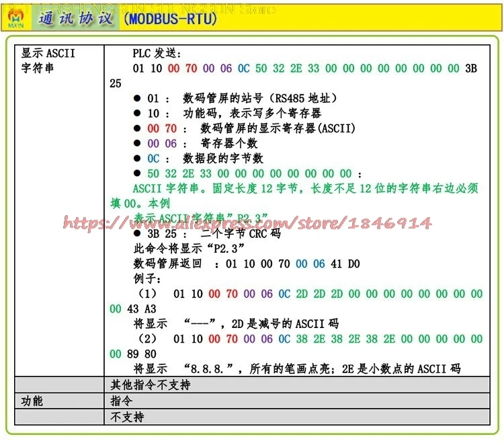504x445 pixels.
Task: Click the 3B checksum byte in first command
Action: (471, 69)
